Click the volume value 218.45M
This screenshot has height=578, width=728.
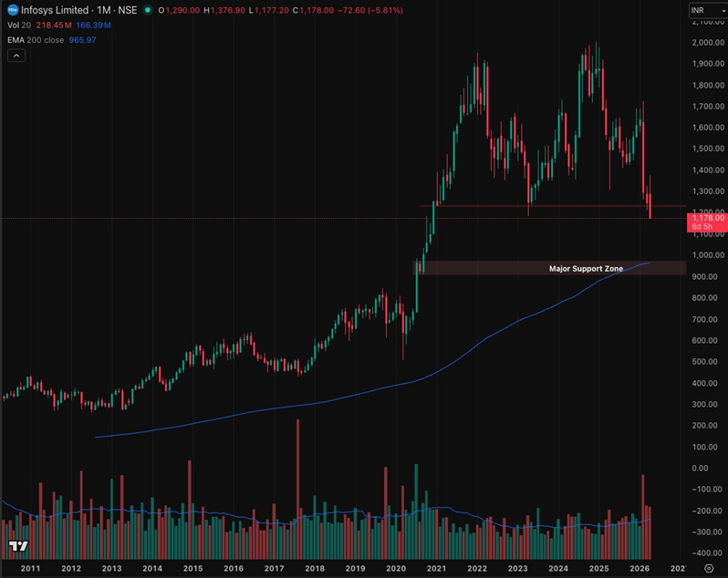pyautogui.click(x=54, y=25)
